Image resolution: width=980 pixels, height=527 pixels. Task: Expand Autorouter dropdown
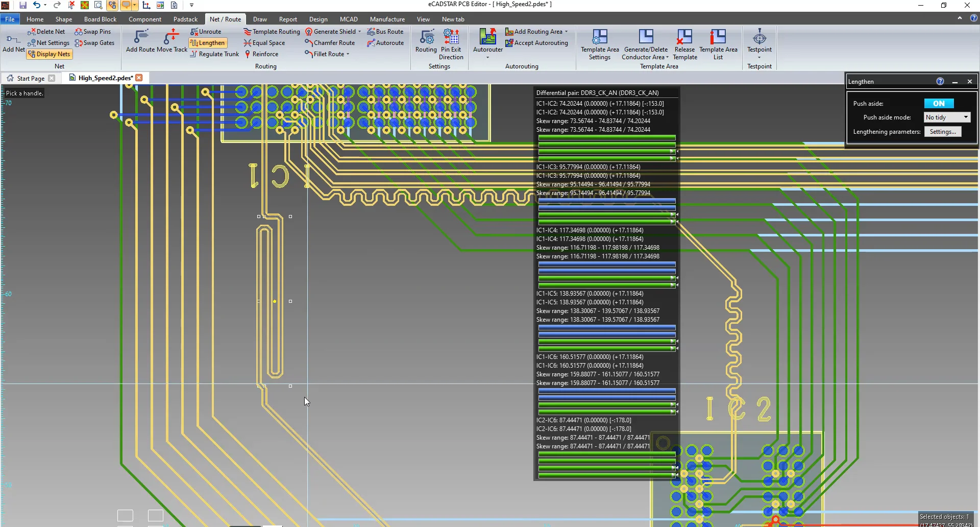tap(487, 57)
